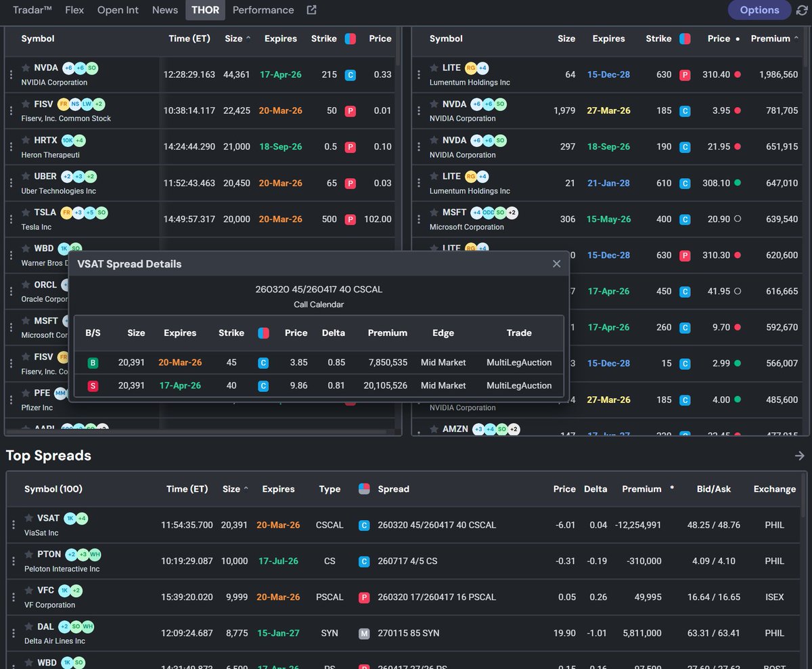The image size is (812, 669).
Task: Click 260320 45/260417 40 CSCAL spread cell
Action: (x=436, y=525)
